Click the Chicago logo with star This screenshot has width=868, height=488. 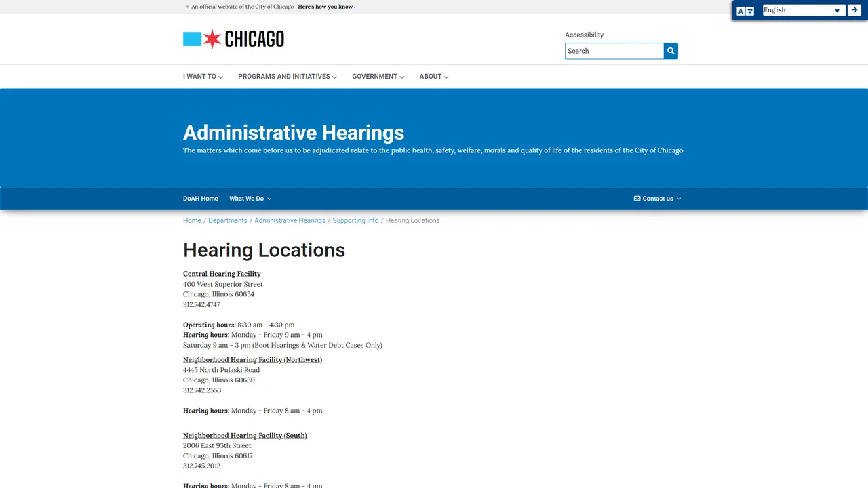[x=233, y=39]
